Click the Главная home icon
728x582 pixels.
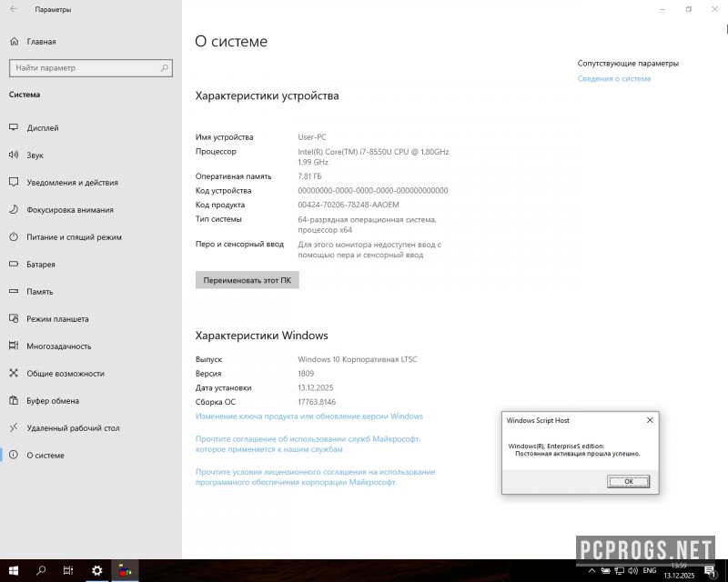15,41
